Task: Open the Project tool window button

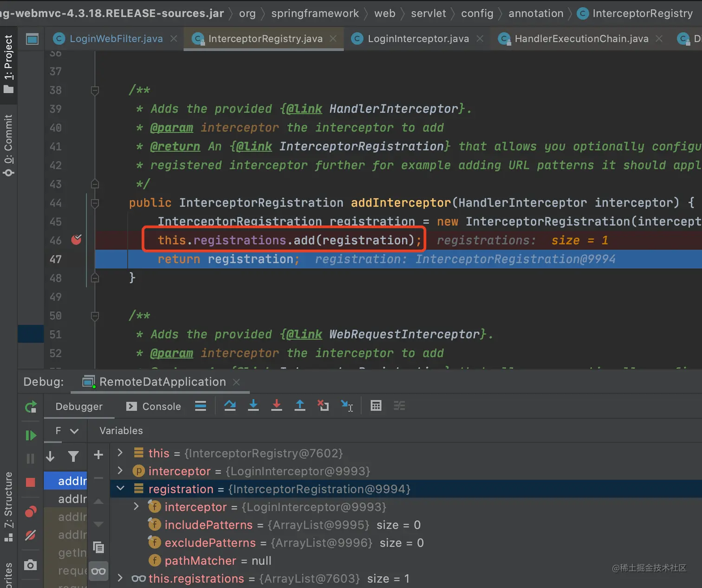Action: tap(8, 64)
